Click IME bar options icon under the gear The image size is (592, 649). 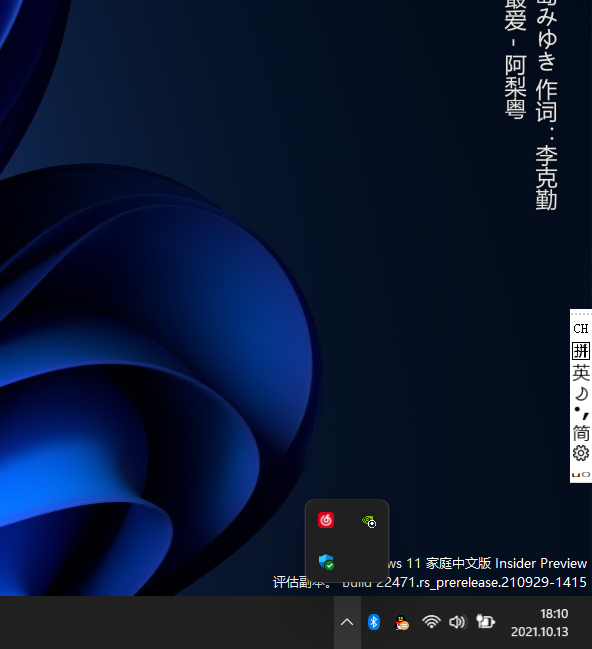pyautogui.click(x=581, y=474)
